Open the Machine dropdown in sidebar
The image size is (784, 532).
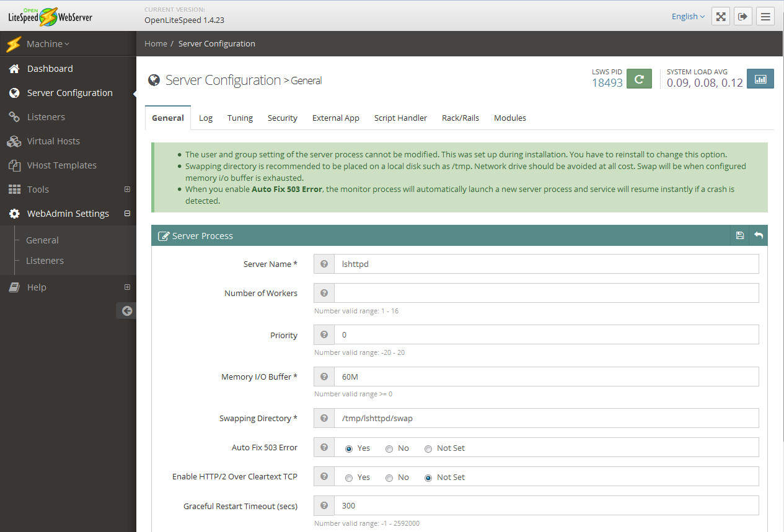point(48,44)
